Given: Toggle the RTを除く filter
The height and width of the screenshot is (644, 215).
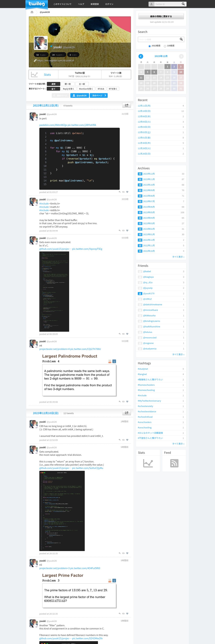Looking at the screenshot, I should click(113, 89).
